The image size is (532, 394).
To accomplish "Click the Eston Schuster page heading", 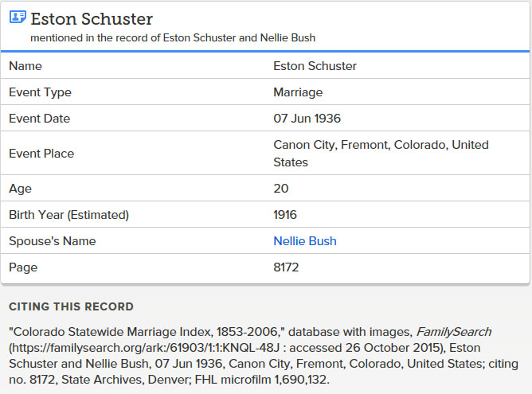I will coord(92,18).
